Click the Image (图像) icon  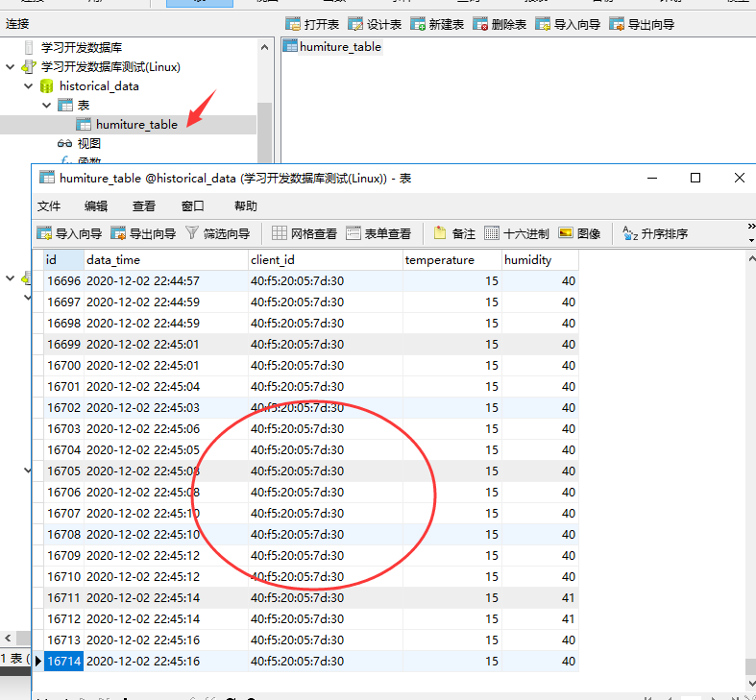pyautogui.click(x=566, y=233)
